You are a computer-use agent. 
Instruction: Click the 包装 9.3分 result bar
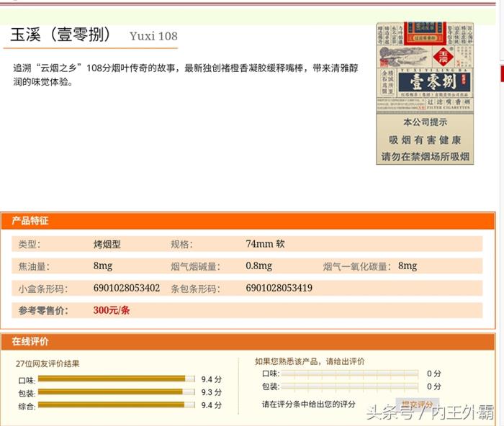pos(116,392)
